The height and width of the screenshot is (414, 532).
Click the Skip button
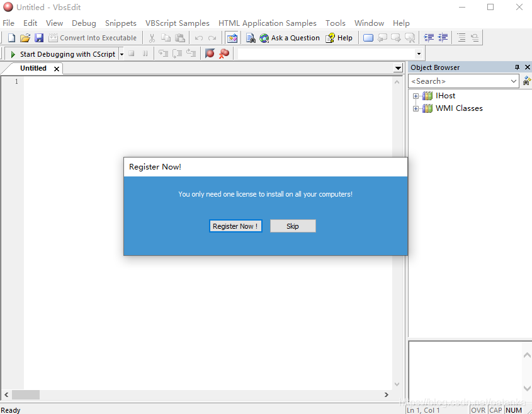293,226
